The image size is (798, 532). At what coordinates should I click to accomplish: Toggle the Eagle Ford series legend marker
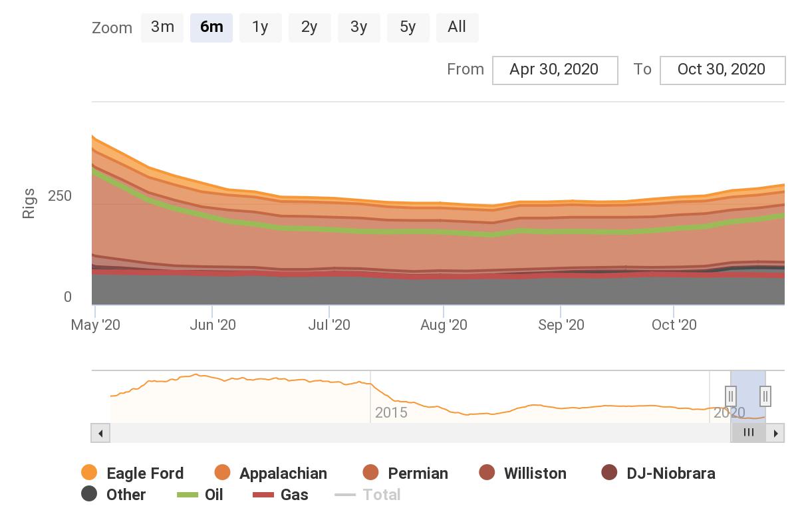[x=89, y=473]
